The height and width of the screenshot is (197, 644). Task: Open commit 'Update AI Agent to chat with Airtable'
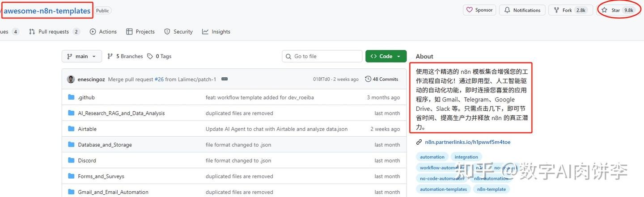tap(276, 129)
